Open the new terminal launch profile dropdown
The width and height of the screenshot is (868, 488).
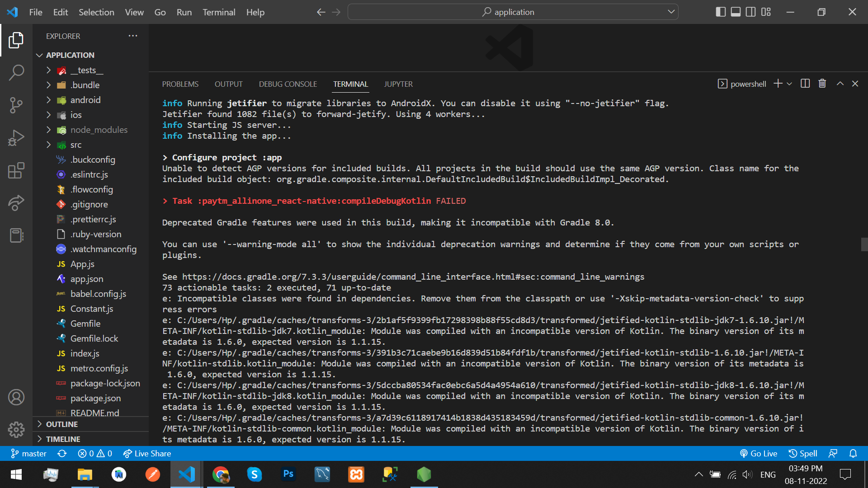point(790,84)
